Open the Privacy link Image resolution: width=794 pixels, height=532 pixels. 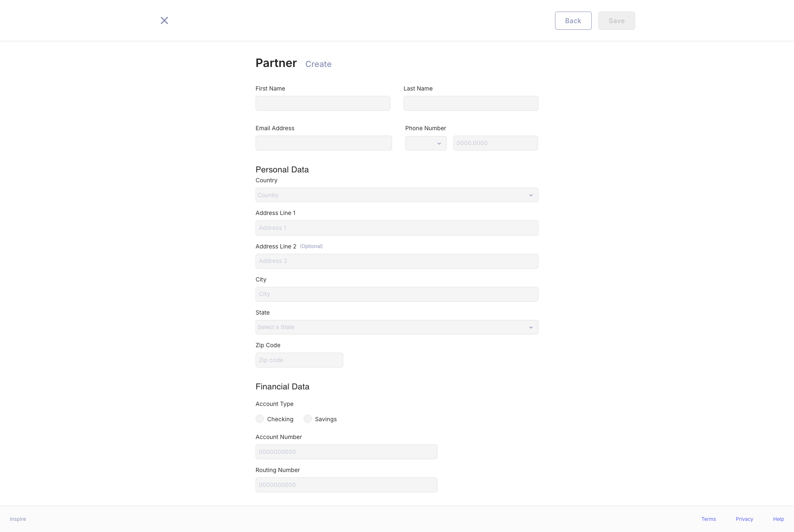(x=744, y=519)
